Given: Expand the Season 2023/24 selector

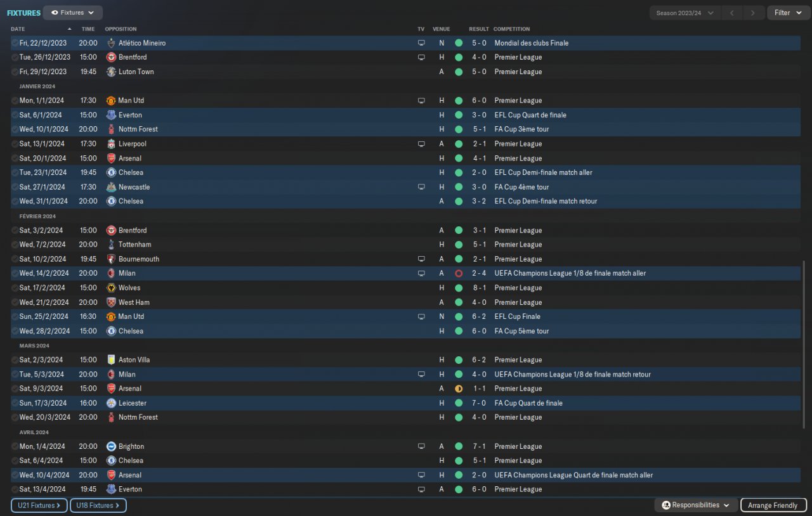Looking at the screenshot, I should coord(684,13).
